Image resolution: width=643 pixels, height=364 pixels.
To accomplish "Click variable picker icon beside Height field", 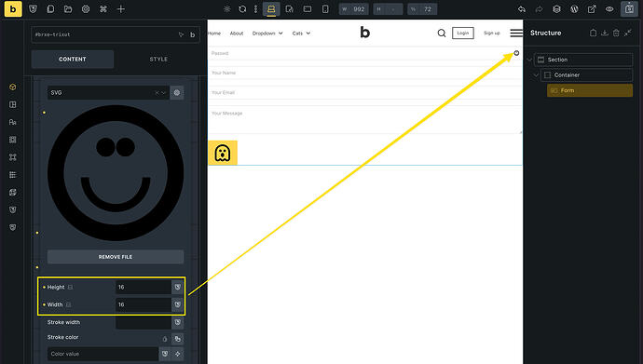I will coord(178,287).
